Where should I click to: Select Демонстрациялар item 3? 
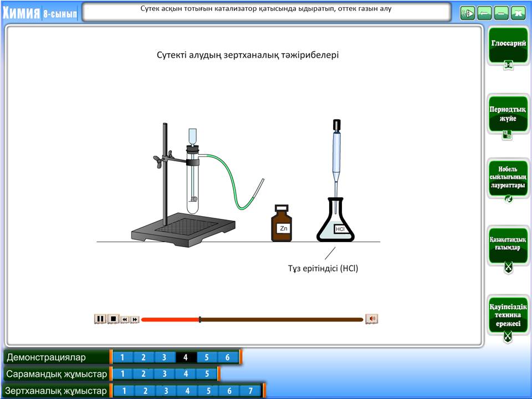tap(165, 357)
